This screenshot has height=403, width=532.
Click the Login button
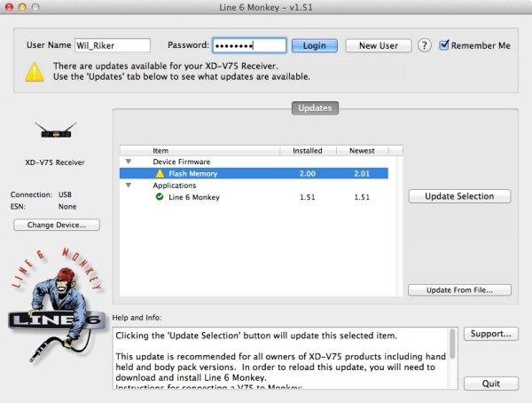tap(315, 45)
